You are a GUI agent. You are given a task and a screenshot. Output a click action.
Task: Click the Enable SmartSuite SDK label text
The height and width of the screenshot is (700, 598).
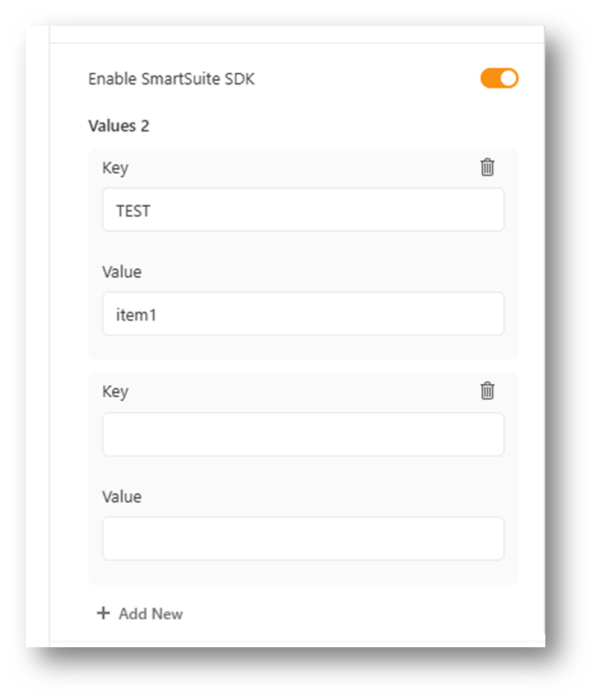pyautogui.click(x=170, y=80)
